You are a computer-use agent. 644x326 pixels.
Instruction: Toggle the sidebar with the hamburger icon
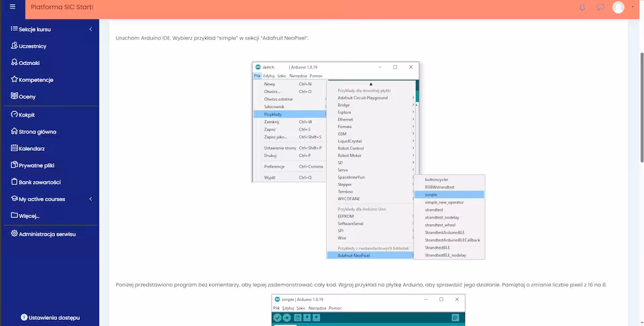point(12,7)
